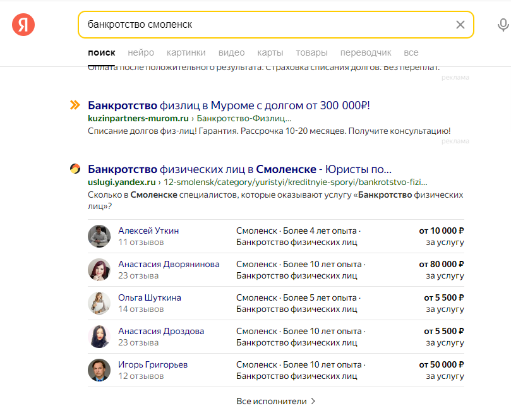Open the 'товары' tab

click(x=311, y=52)
